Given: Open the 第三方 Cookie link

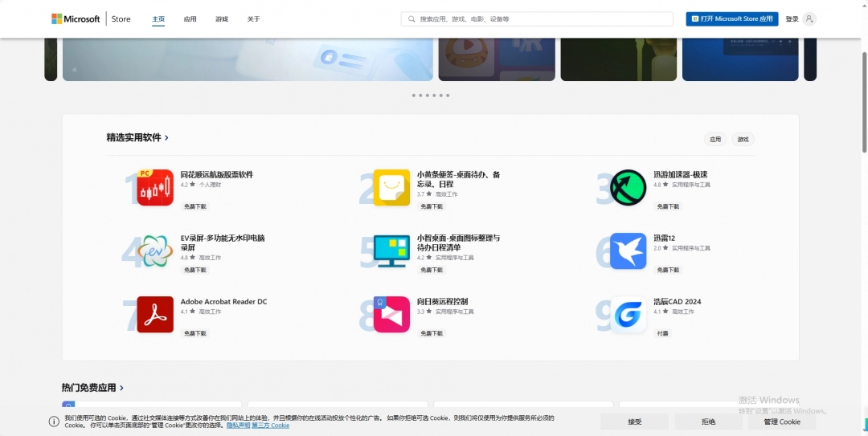Looking at the screenshot, I should pyautogui.click(x=270, y=426).
